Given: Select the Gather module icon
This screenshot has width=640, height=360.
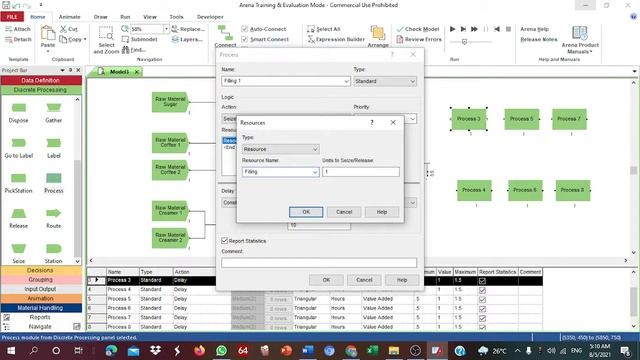Looking at the screenshot, I should 53,108.
